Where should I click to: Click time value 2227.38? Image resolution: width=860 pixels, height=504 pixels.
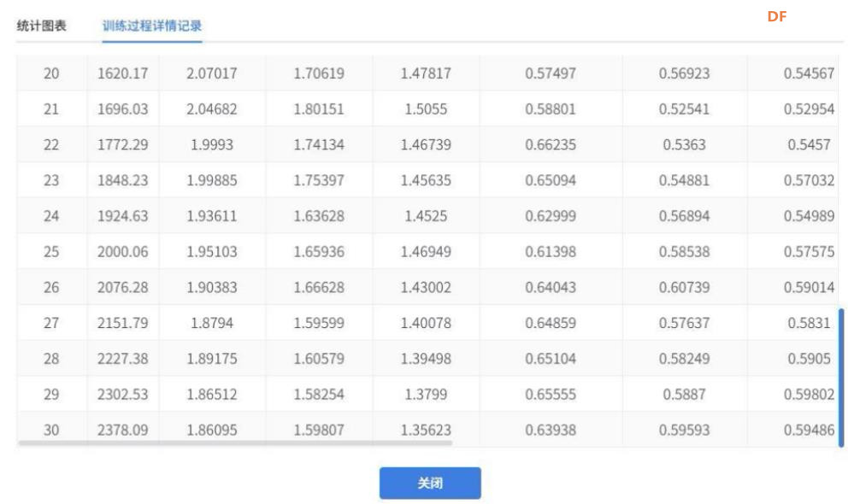point(123,358)
